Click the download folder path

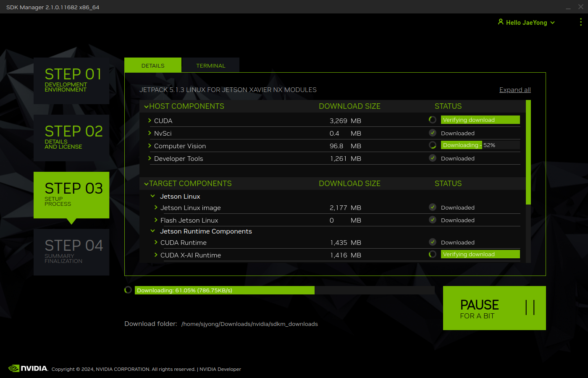[x=249, y=324]
